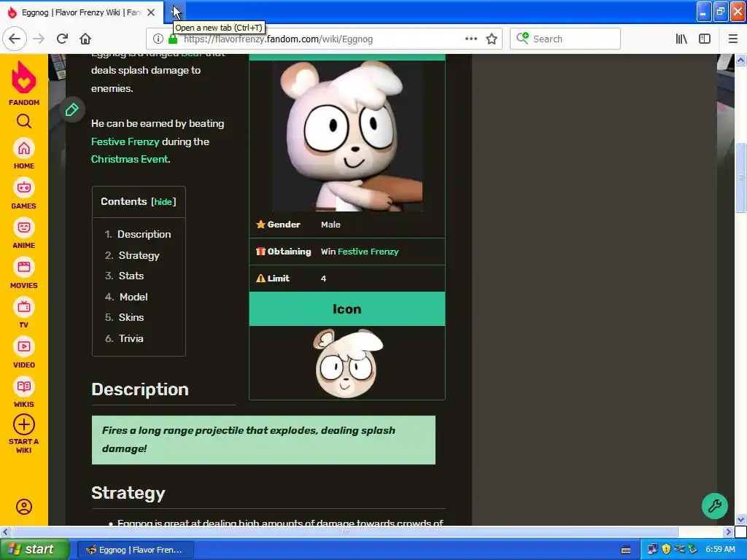Reload the page with refresh icon
The height and width of the screenshot is (560, 747).
(62, 39)
